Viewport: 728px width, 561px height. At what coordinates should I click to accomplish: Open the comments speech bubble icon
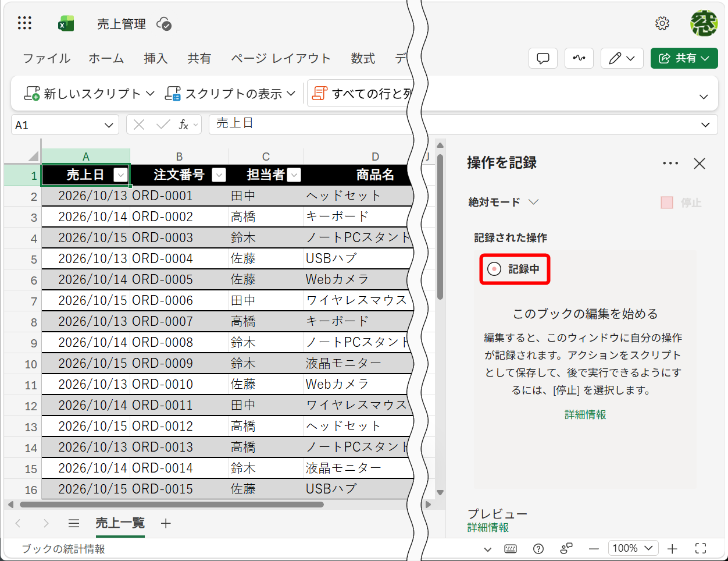543,58
